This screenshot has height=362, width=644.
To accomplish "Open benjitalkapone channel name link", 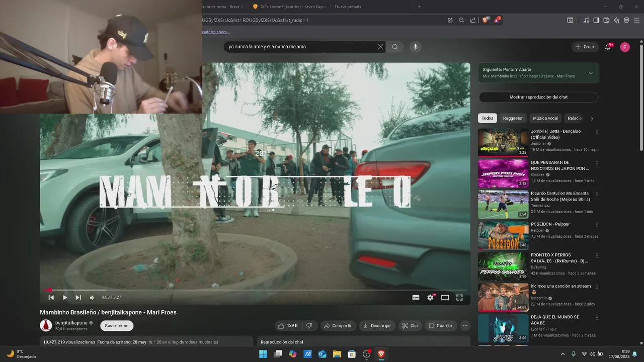I will click(x=71, y=323).
